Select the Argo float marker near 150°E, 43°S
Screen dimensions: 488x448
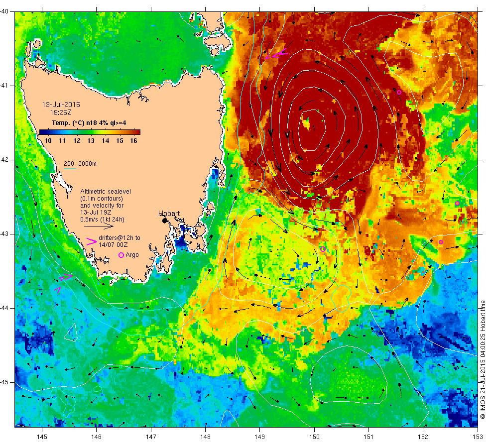pyautogui.click(x=323, y=249)
